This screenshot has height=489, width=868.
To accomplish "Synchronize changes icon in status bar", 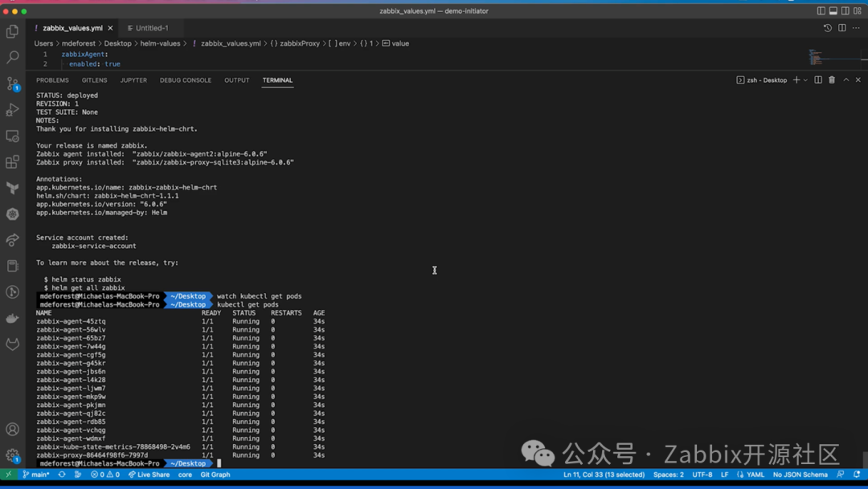I will point(62,475).
